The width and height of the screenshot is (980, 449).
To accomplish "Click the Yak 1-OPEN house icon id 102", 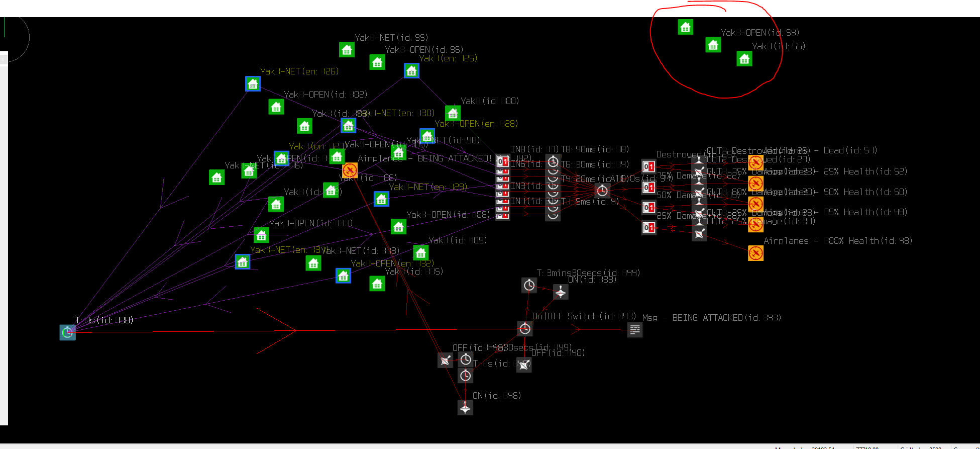I will (x=276, y=107).
